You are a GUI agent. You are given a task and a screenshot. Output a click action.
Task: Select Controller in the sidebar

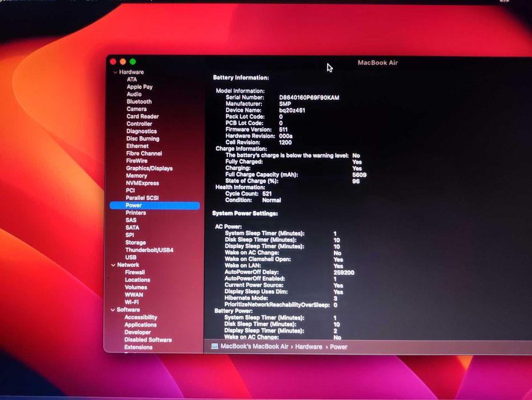pos(139,124)
